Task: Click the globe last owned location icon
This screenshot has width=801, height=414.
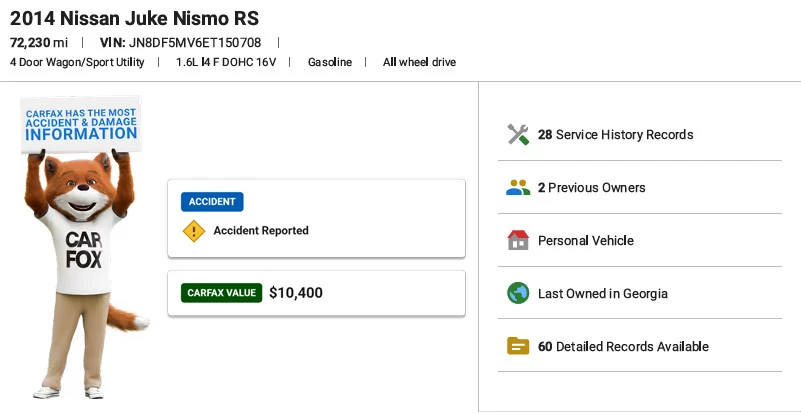Action: (518, 293)
